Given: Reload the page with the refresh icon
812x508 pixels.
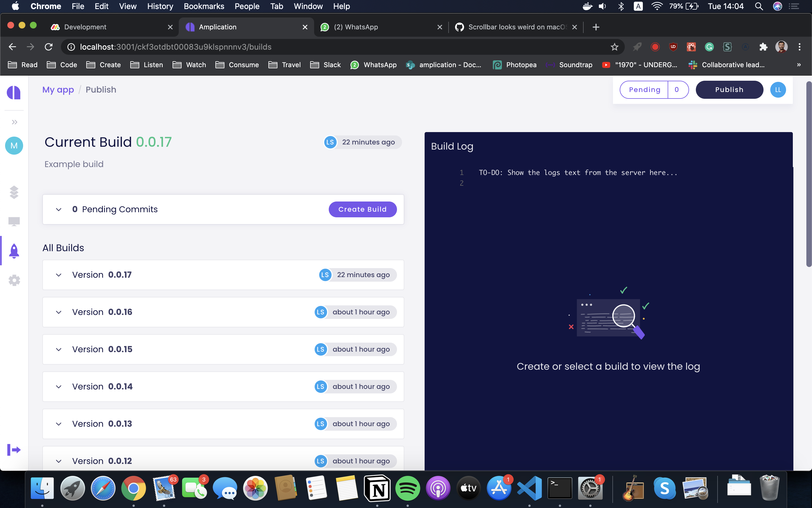Looking at the screenshot, I should tap(49, 47).
